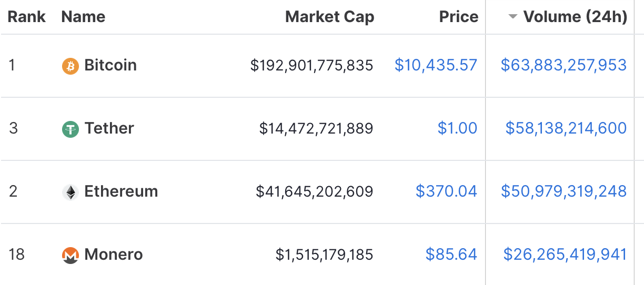Select Ethereum market cap $41,645,202,609
Screen dimensions: 644x285
[314, 191]
